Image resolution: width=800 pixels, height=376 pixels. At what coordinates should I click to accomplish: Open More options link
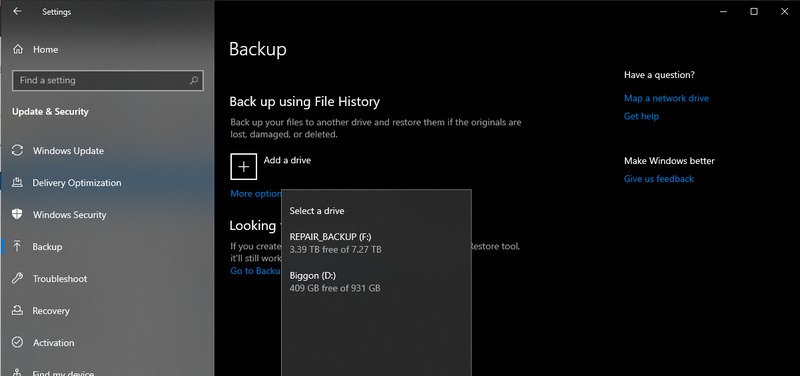256,194
